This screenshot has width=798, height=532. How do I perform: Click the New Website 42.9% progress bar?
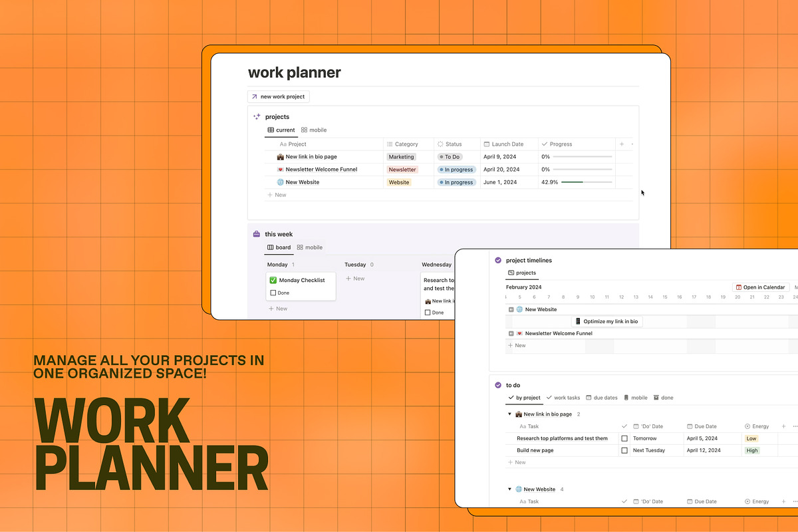pos(586,182)
